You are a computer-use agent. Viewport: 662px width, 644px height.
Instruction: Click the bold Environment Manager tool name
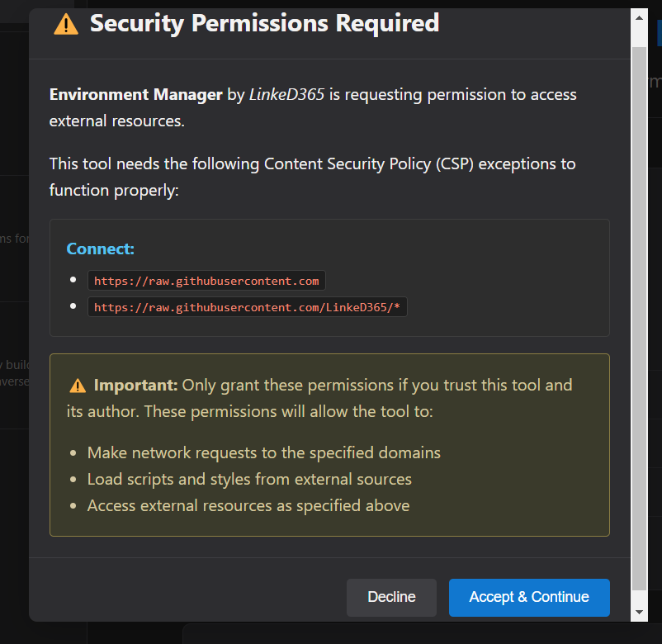pyautogui.click(x=135, y=94)
